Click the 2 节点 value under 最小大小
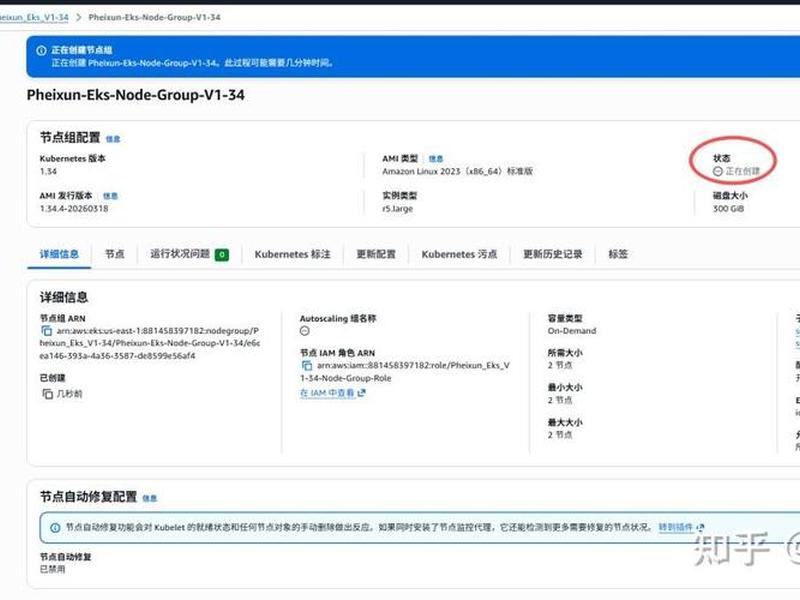800x600 pixels. pyautogui.click(x=560, y=400)
